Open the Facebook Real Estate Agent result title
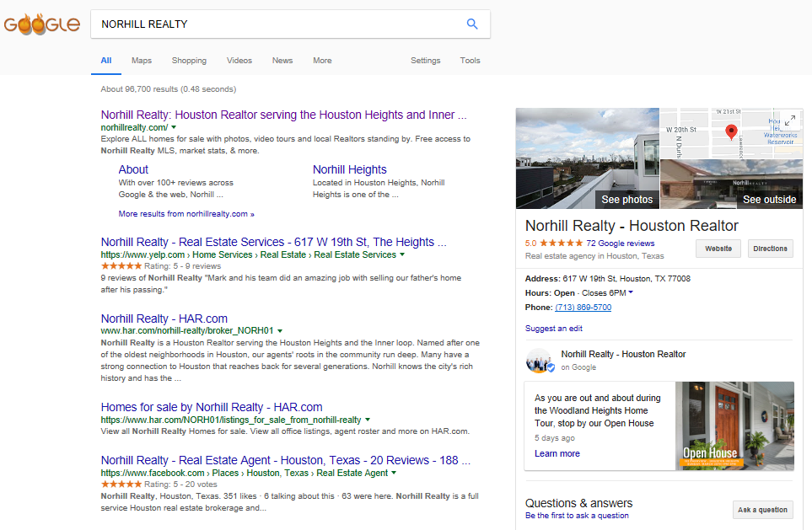 point(285,460)
